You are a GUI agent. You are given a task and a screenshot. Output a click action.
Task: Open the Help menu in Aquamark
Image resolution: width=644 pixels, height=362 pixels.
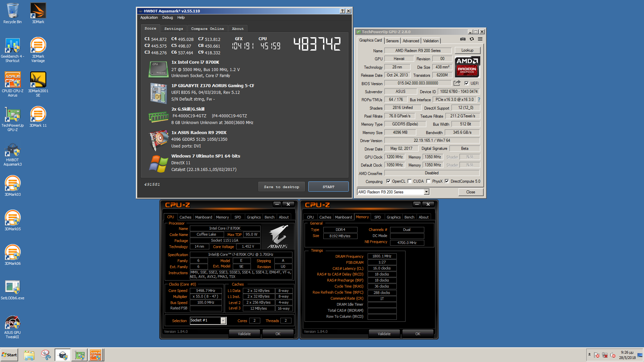(x=181, y=17)
